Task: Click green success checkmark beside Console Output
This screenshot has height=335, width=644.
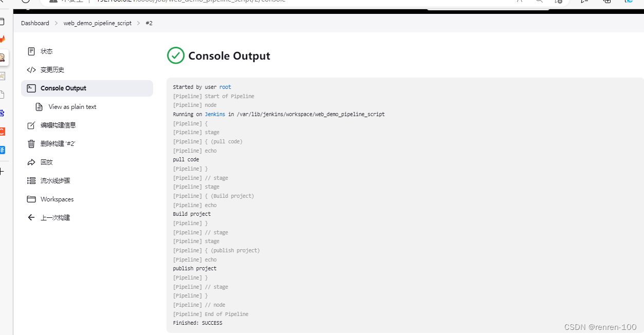Action: click(x=176, y=55)
